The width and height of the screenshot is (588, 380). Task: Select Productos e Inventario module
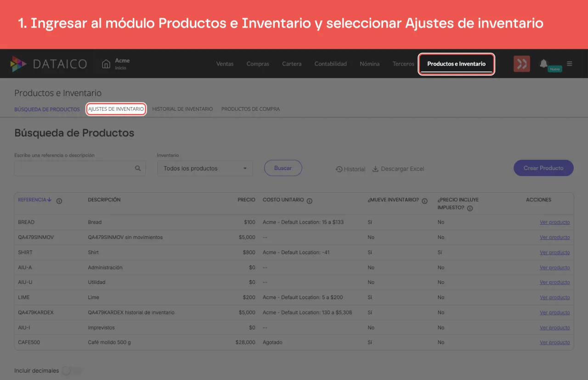click(x=456, y=64)
